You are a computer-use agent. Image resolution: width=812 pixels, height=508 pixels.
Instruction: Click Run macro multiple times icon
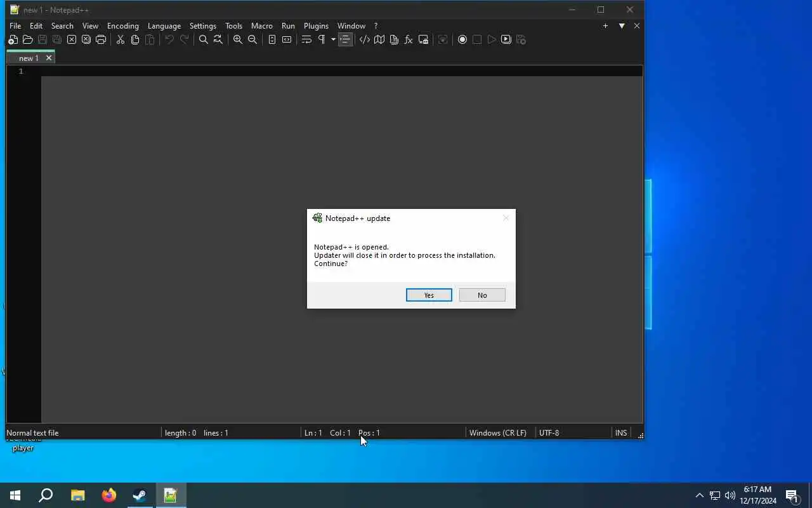coord(506,39)
